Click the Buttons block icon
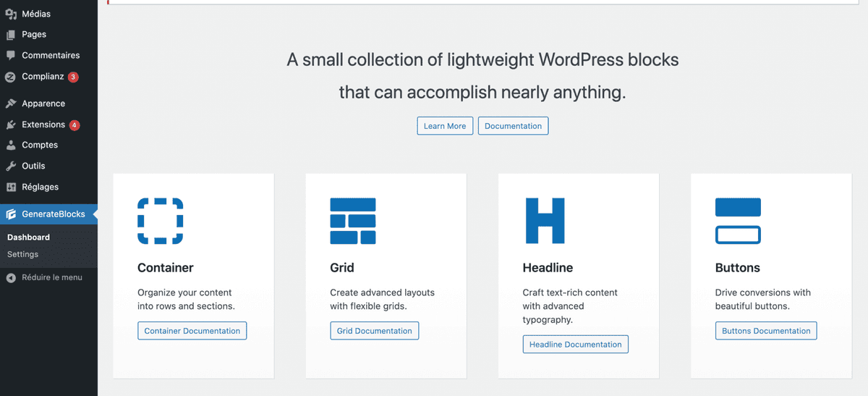The height and width of the screenshot is (396, 868). (x=737, y=221)
